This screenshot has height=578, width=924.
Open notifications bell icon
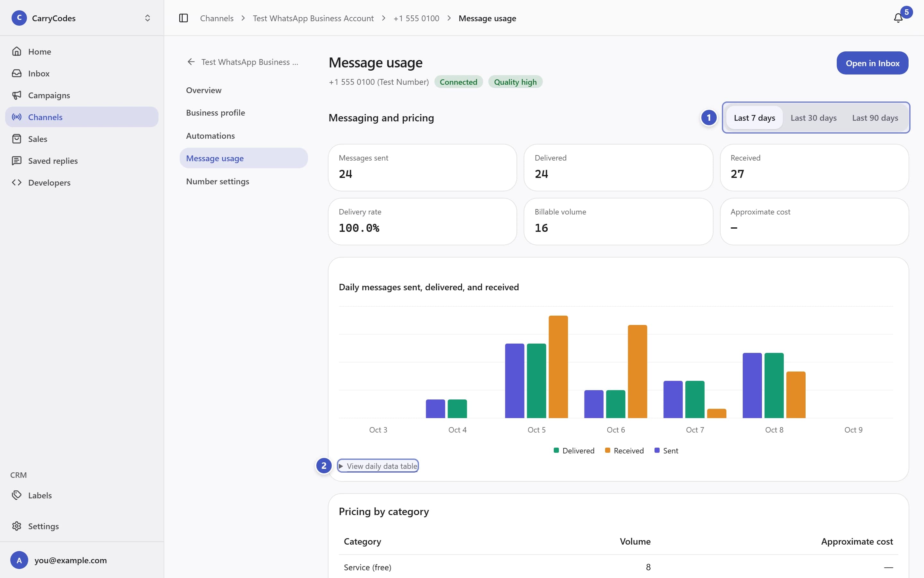898,18
